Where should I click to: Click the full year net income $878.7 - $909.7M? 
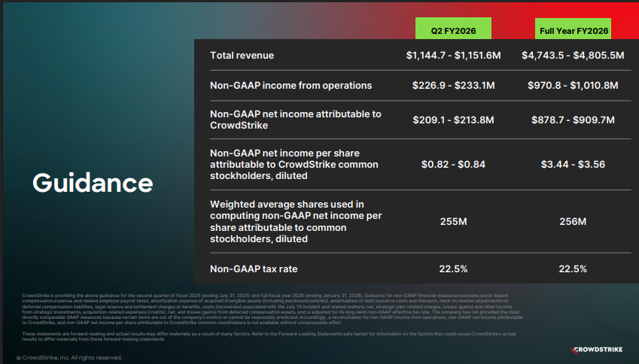tap(573, 120)
